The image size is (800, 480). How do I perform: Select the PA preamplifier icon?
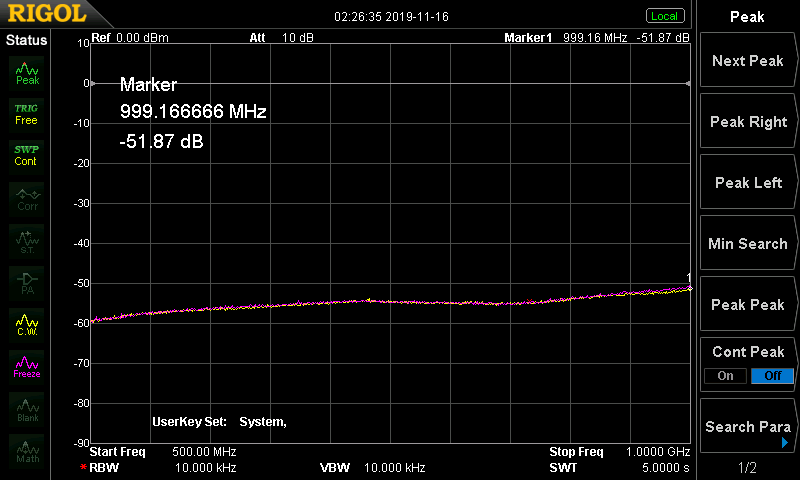pos(27,282)
